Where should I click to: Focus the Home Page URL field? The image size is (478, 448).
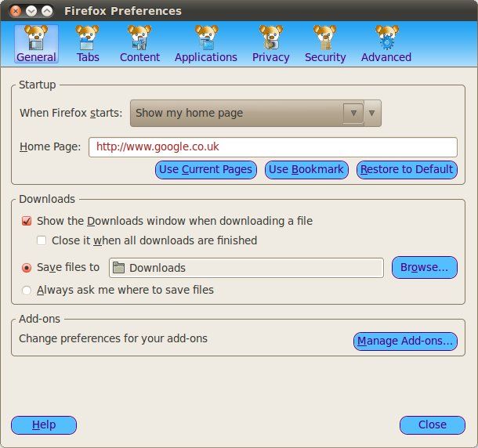coord(273,147)
